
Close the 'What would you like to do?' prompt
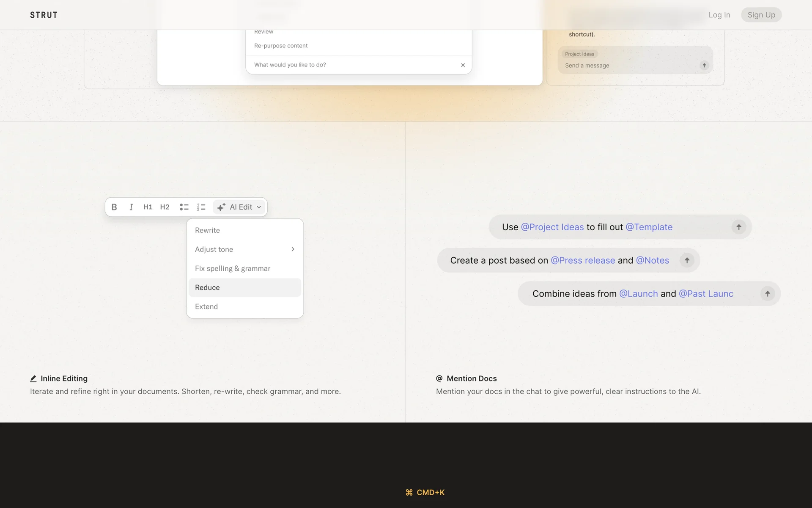(x=463, y=65)
